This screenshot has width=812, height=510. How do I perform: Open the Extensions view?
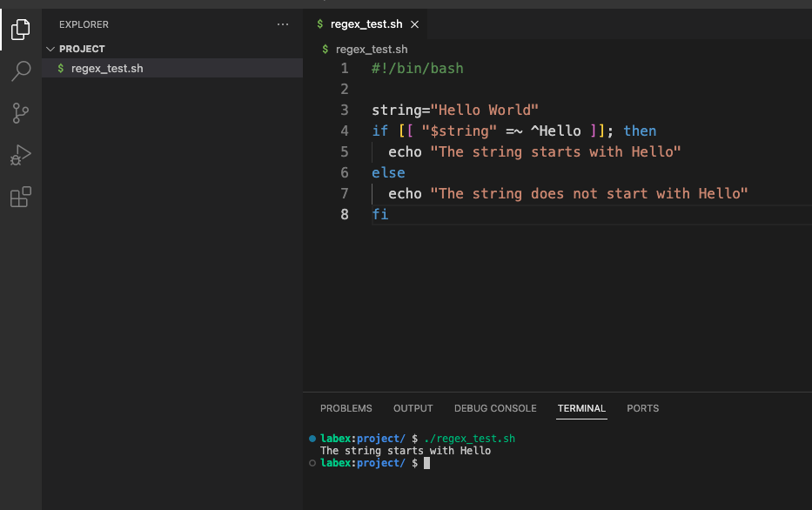[21, 198]
